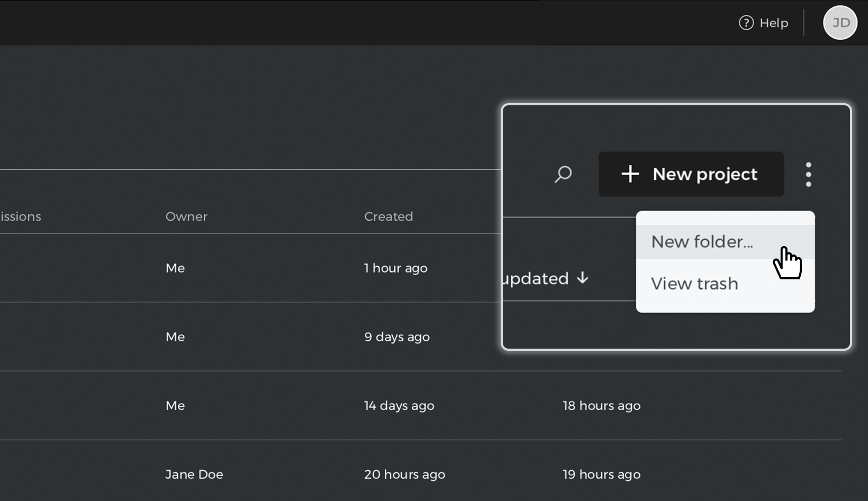Sort by the Created column header

(x=388, y=216)
